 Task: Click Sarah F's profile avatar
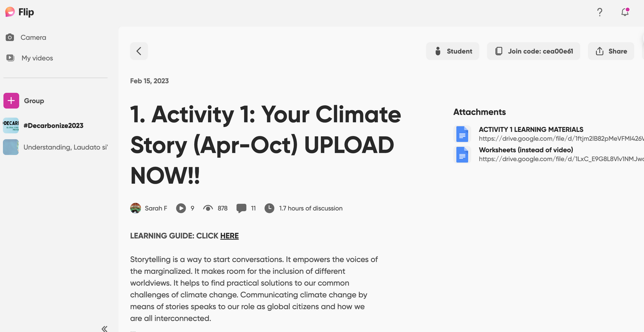click(x=135, y=208)
